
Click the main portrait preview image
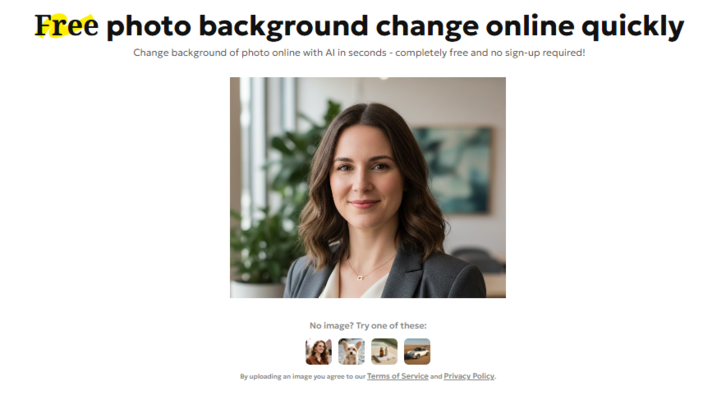pos(368,187)
